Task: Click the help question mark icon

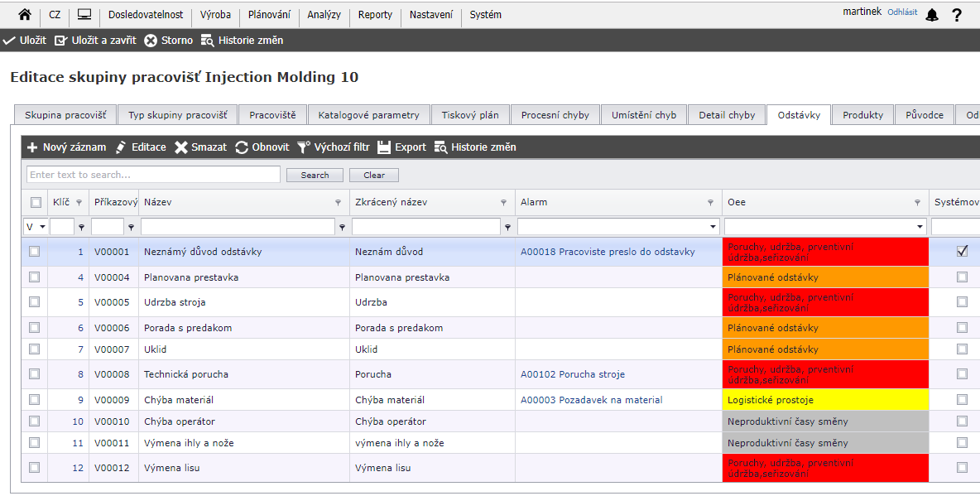Action: coord(957,15)
